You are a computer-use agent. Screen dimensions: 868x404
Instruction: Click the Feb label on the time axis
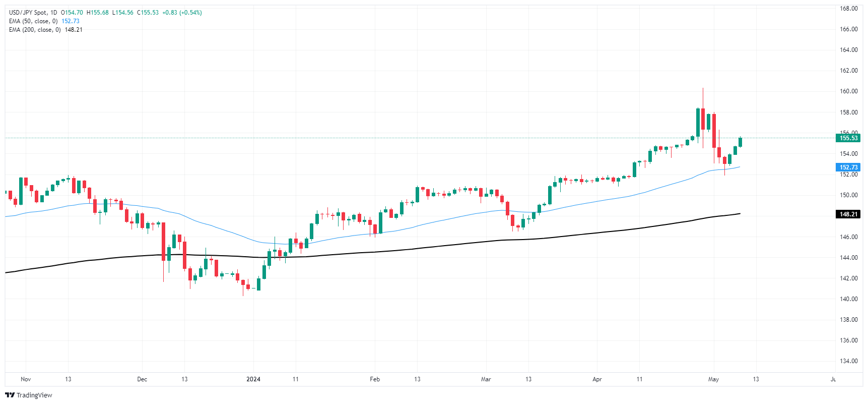pyautogui.click(x=375, y=379)
